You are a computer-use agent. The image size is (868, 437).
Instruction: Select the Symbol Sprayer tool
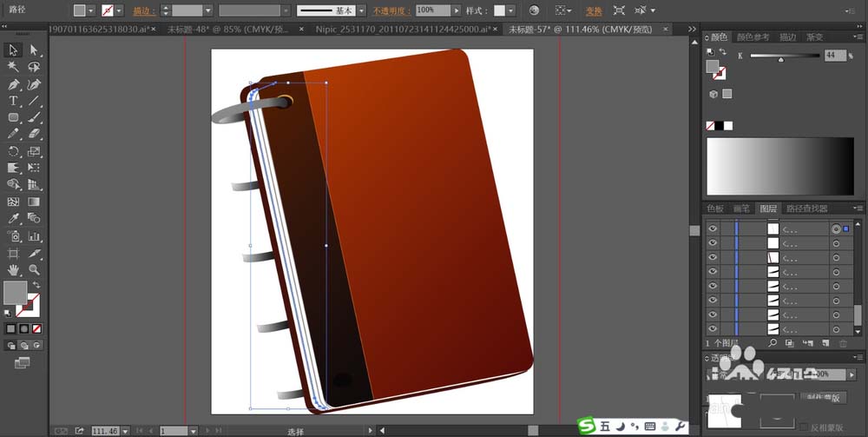(13, 236)
